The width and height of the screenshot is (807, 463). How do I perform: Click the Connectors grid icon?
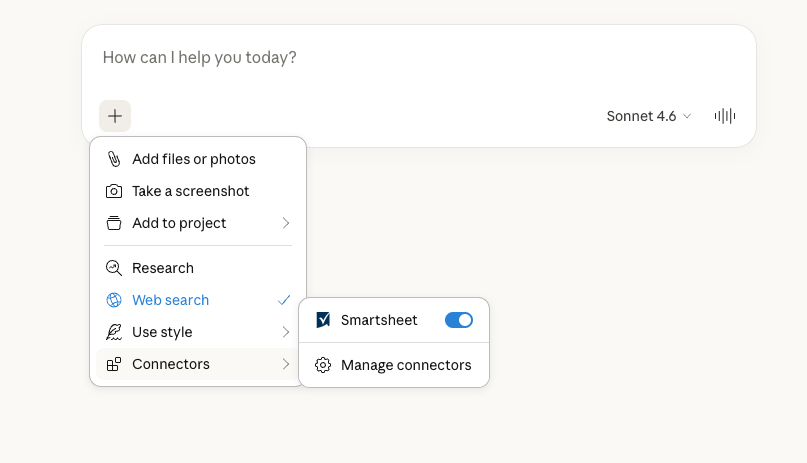coord(114,364)
